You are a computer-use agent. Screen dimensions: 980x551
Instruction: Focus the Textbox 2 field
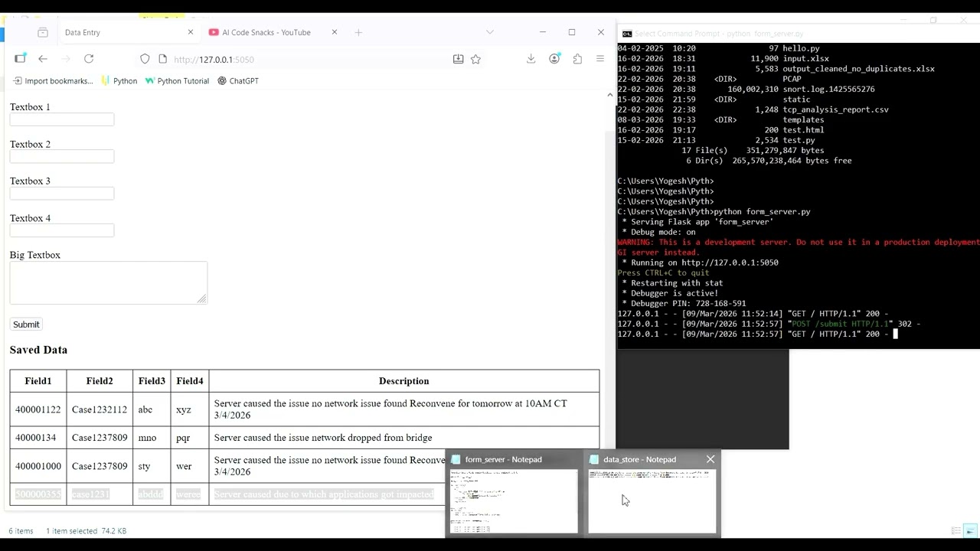coord(62,156)
